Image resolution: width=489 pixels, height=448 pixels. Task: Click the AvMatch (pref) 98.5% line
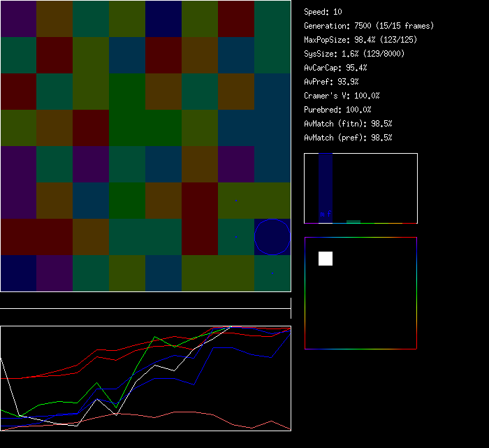tap(348, 138)
